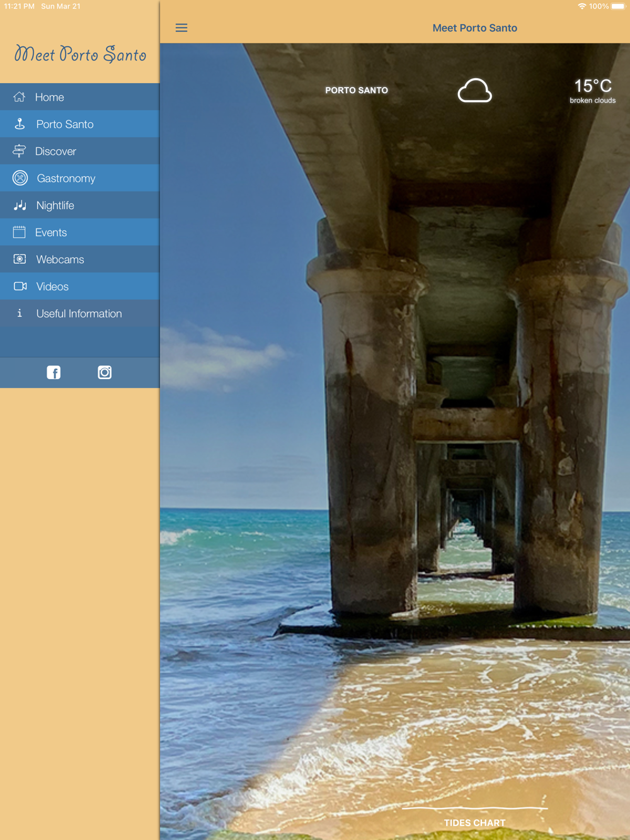Tap the PORTO SANTO location label
The width and height of the screenshot is (630, 840).
(x=357, y=90)
